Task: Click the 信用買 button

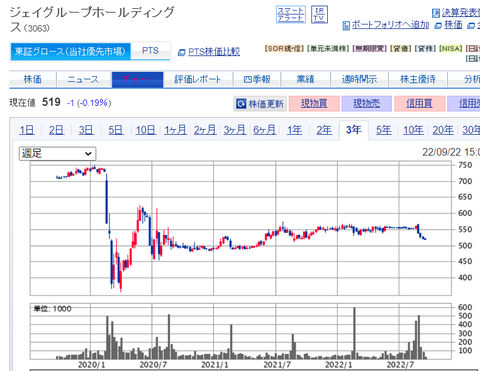Action: 419,104
